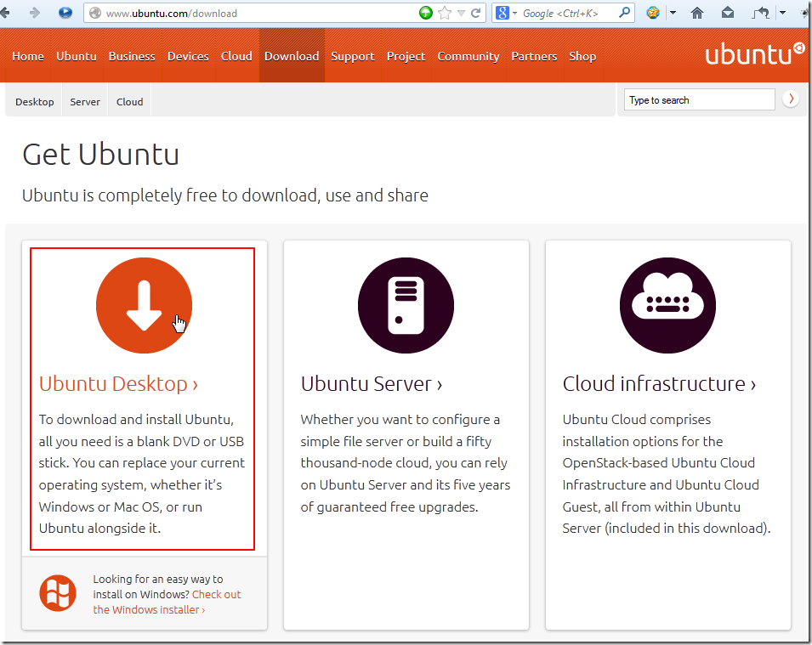Viewport: 812px width, 645px height.
Task: Open the Cloud item in the orange nav bar
Action: (236, 56)
